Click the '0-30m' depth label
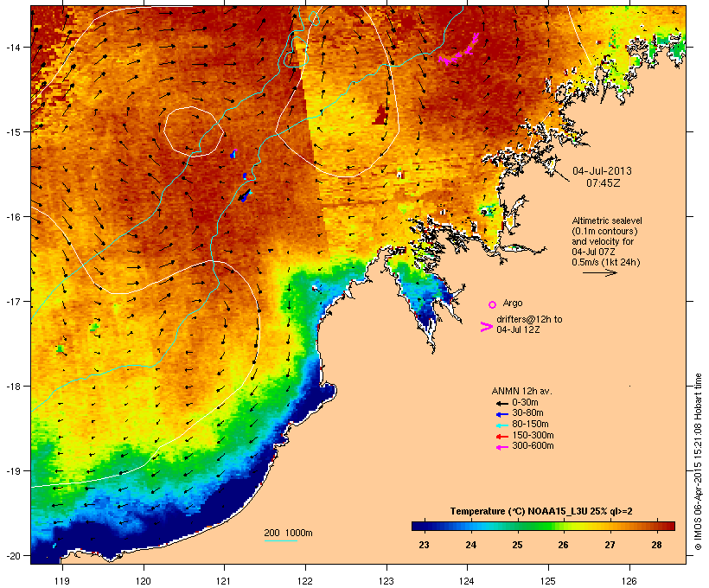Screen dimensions: 709x588 (x=525, y=403)
